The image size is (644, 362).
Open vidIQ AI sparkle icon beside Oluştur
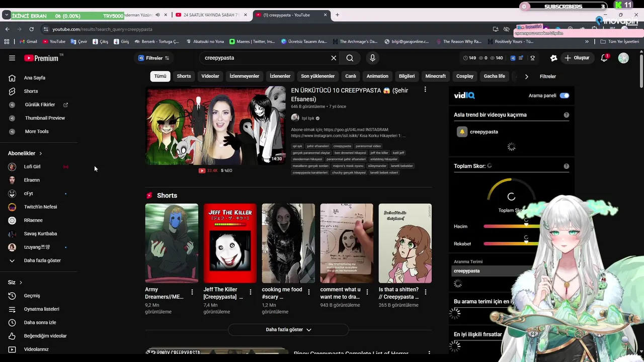tap(554, 58)
